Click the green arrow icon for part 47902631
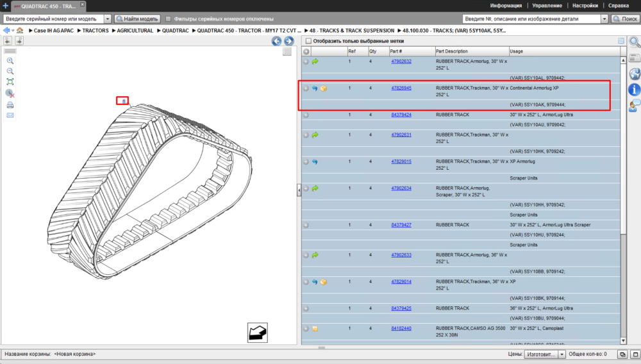Screen dimensions: 641x364 pos(315,135)
